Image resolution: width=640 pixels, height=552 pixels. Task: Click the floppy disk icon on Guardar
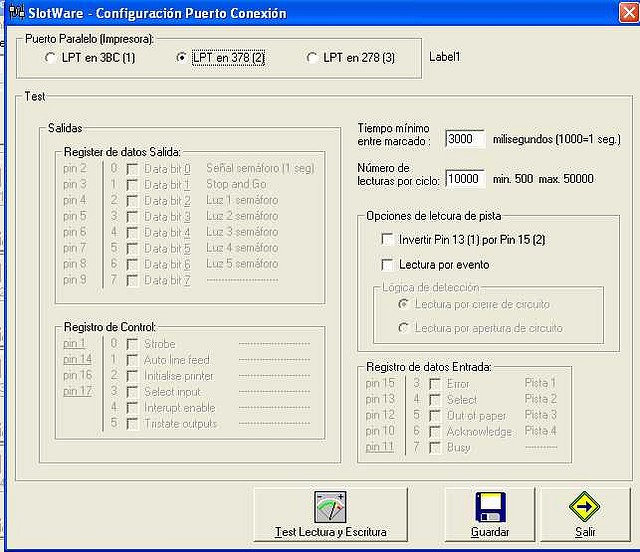coord(491,507)
